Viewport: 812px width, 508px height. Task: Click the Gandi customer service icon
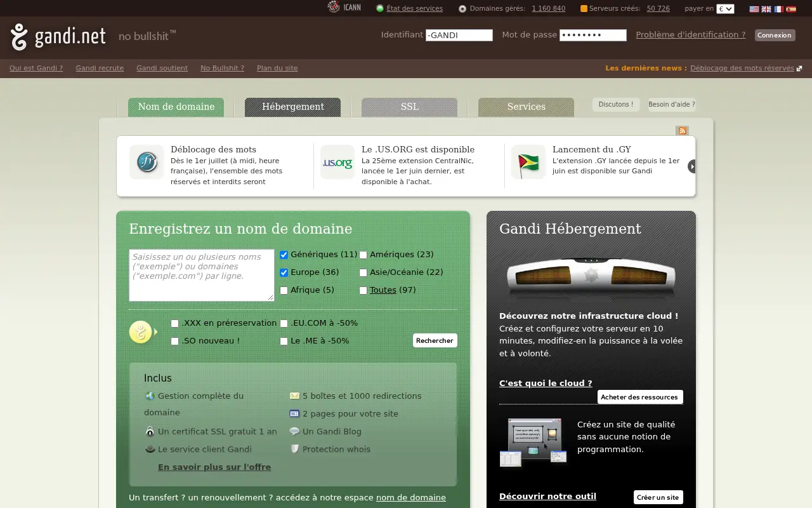pos(150,449)
